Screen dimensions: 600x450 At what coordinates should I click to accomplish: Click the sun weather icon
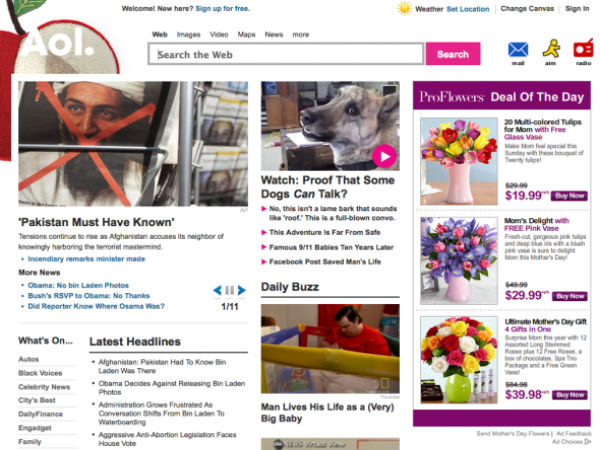pyautogui.click(x=404, y=8)
